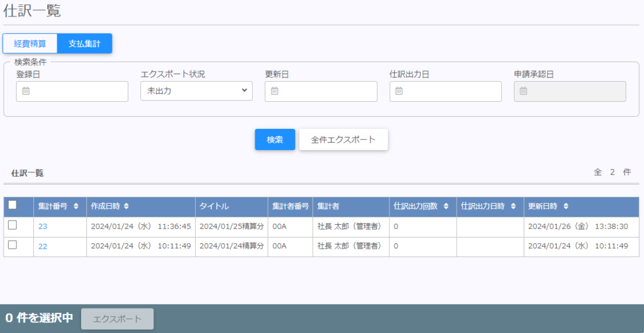The width and height of the screenshot is (644, 333).
Task: Toggle the select-all checkbox in table header
Action: click(13, 205)
